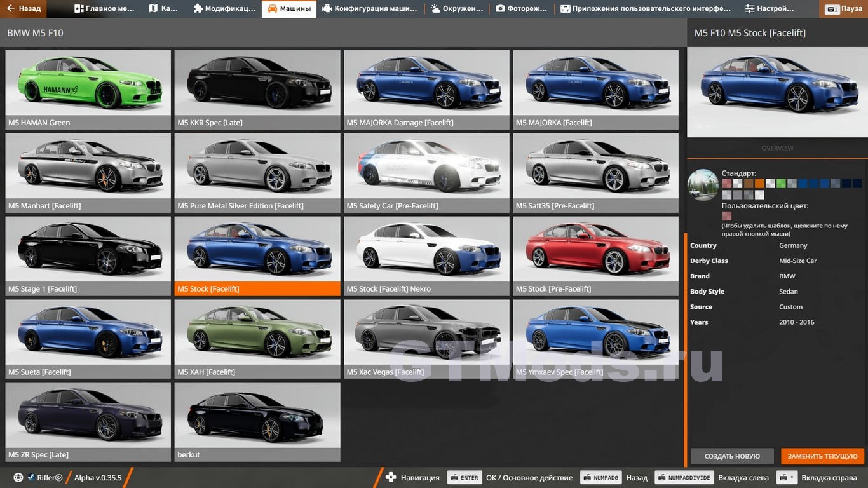Image resolution: width=868 pixels, height=488 pixels.
Task: Click highlighted M5 Stock [Facelift] tile
Action: 257,256
